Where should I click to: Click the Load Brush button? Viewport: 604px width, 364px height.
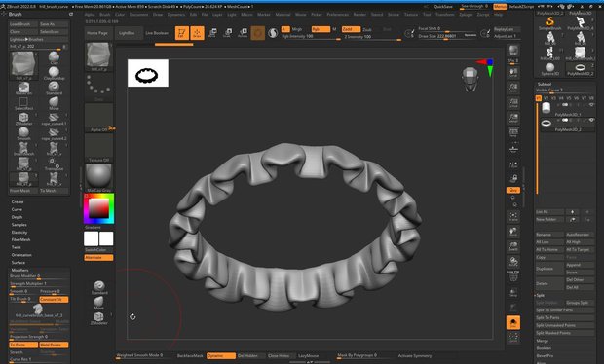click(x=23, y=24)
